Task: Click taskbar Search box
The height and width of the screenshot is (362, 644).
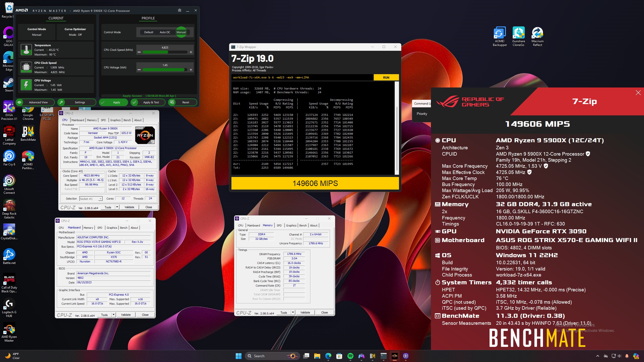Action: (x=273, y=356)
